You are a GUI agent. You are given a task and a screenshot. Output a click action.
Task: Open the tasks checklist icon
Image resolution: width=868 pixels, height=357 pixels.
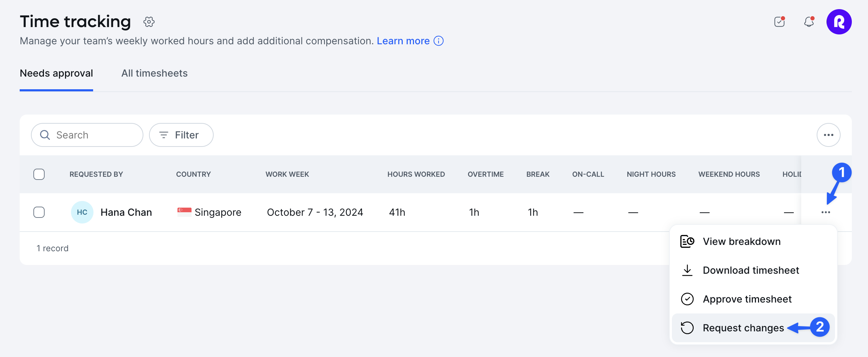click(x=779, y=22)
